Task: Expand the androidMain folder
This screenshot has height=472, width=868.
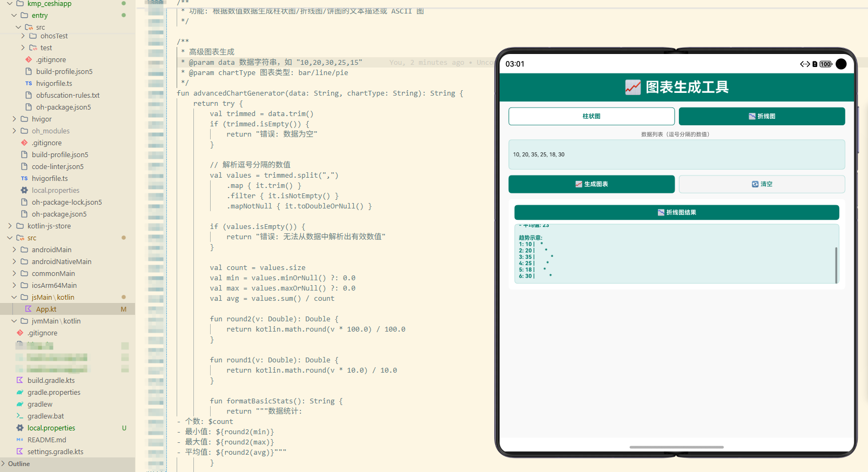Action: click(x=14, y=250)
